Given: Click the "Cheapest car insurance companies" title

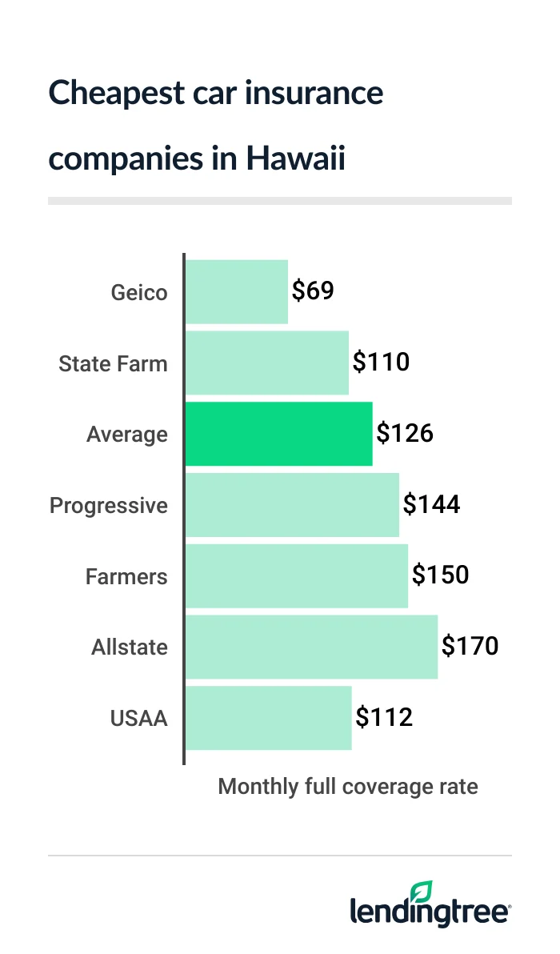Looking at the screenshot, I should 216,126.
